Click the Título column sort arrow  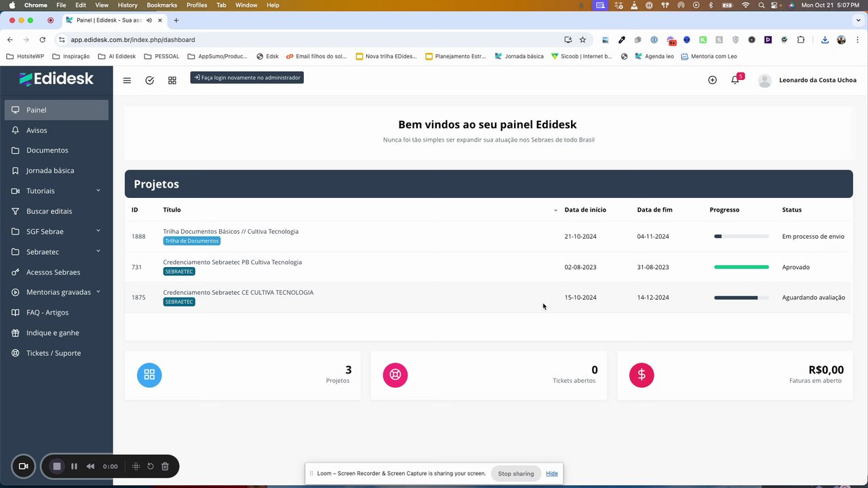(x=555, y=210)
